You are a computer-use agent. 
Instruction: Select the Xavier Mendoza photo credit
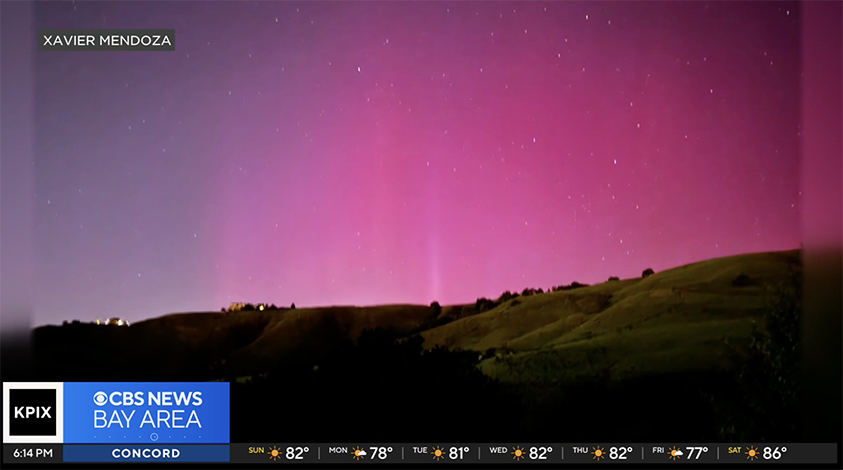point(107,41)
